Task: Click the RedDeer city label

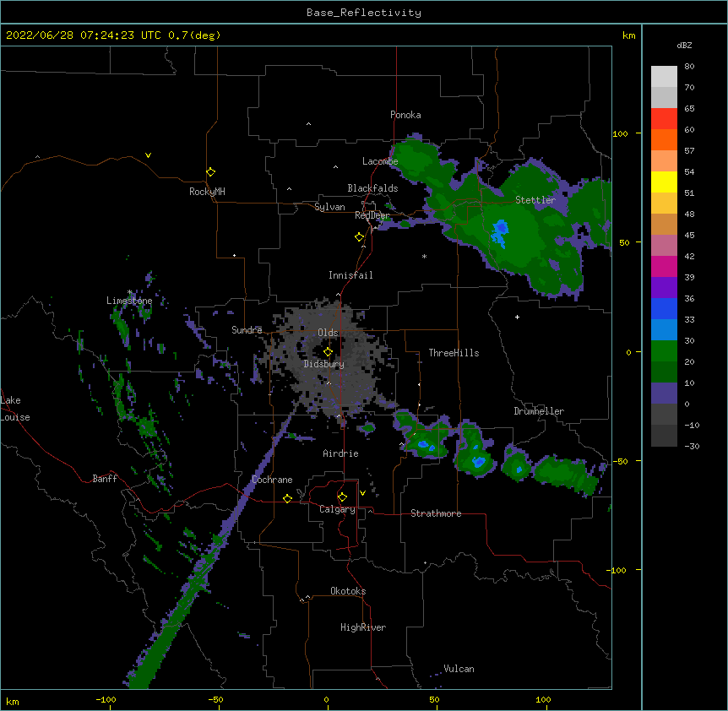Action: [x=372, y=215]
